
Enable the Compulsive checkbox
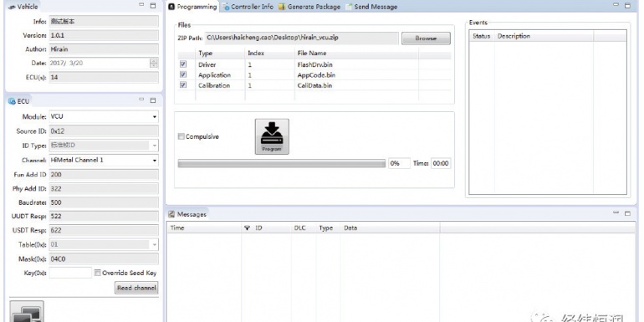(181, 136)
